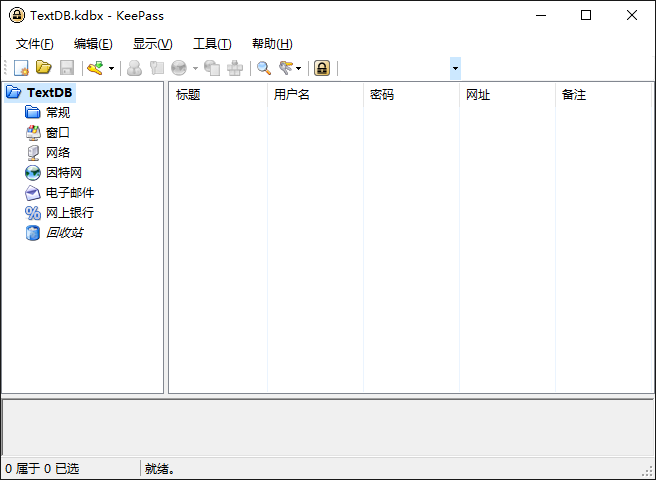Expand the Open URL dropdown arrow

(195, 68)
